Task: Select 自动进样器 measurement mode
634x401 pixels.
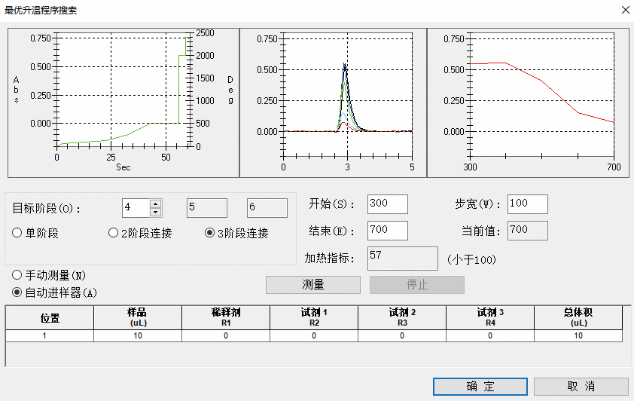Action: click(18, 292)
